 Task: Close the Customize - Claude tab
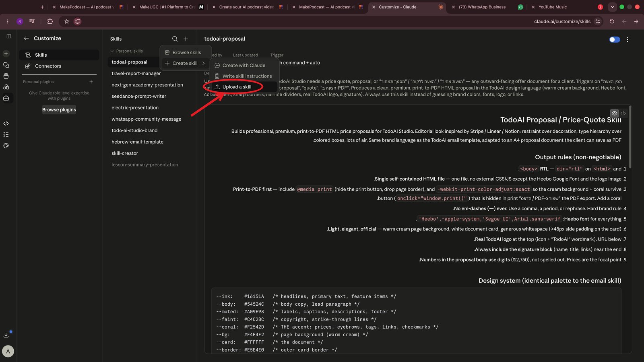coord(374,7)
